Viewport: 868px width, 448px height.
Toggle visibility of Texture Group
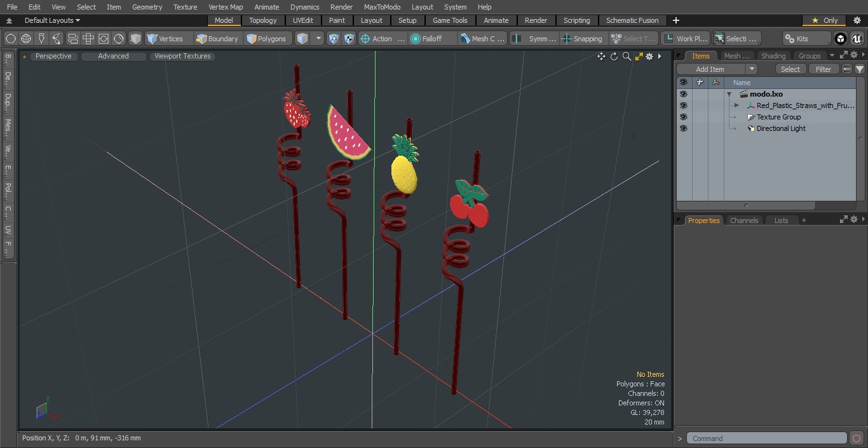683,117
